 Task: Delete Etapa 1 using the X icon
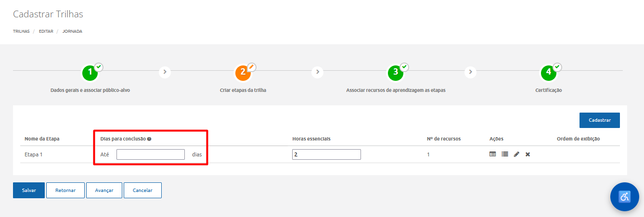coord(528,154)
